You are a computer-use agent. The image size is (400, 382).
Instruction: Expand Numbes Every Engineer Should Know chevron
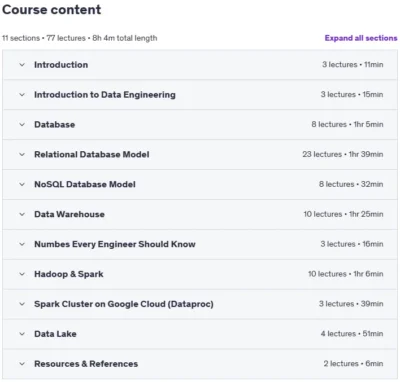tap(22, 244)
